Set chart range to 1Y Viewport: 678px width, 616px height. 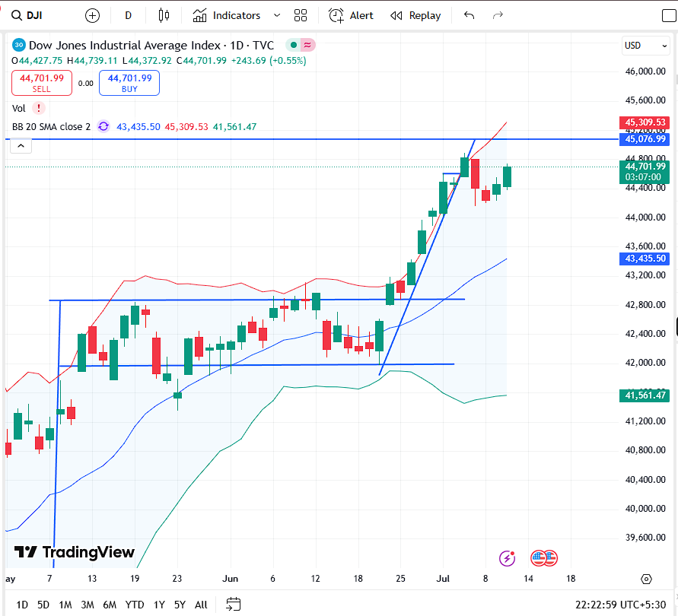(x=159, y=605)
